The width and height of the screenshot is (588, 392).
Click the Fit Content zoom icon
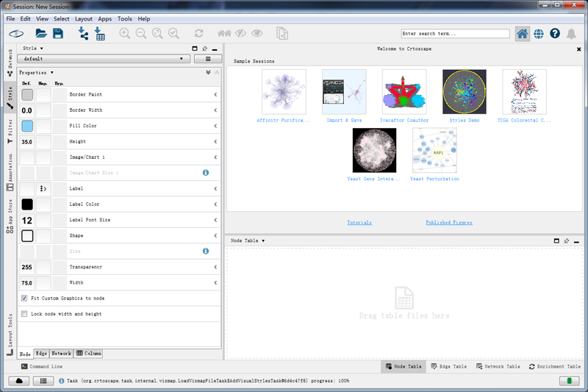[x=157, y=33]
